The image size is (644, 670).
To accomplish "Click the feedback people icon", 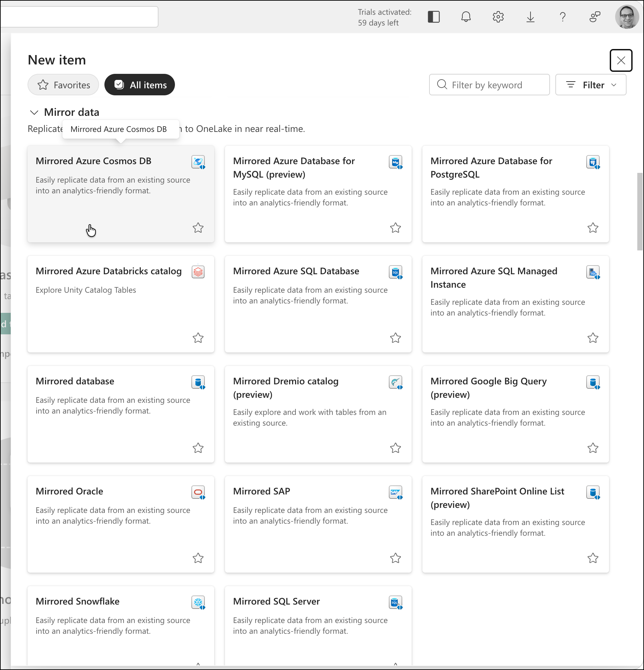I will [595, 17].
